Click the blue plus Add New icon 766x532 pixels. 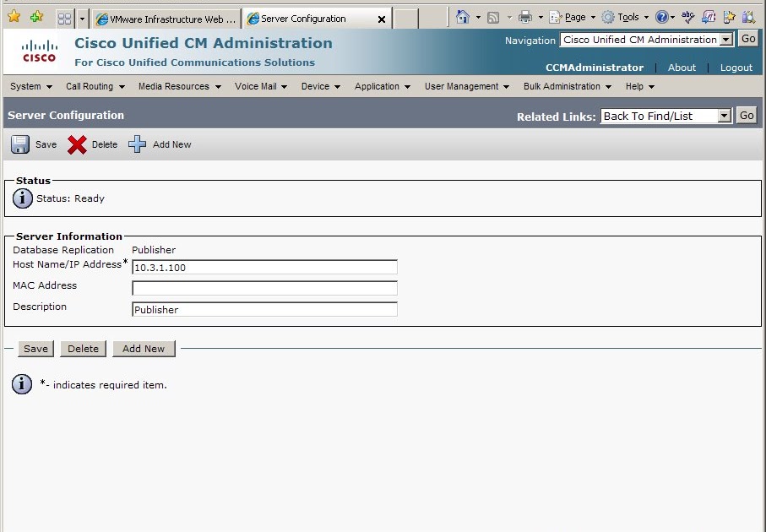coord(138,144)
